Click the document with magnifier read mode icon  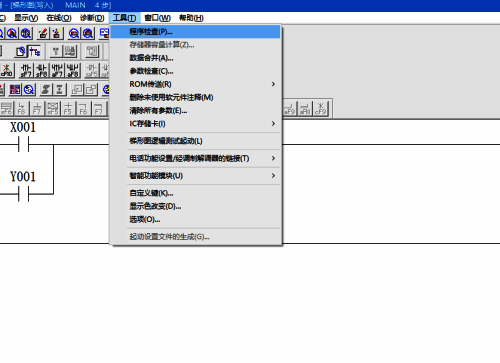tap(21, 51)
